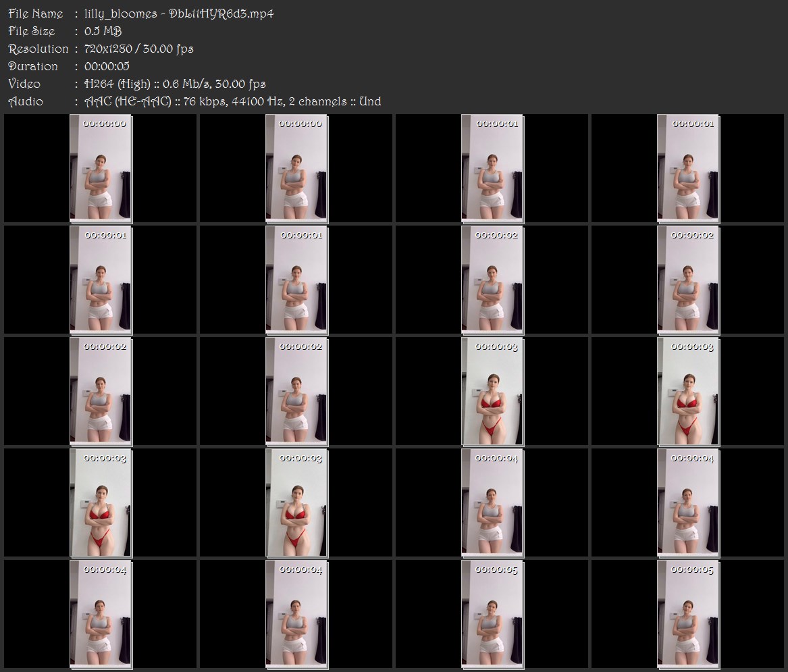Image resolution: width=788 pixels, height=672 pixels.
Task: Click the "File Name" label
Action: [36, 14]
